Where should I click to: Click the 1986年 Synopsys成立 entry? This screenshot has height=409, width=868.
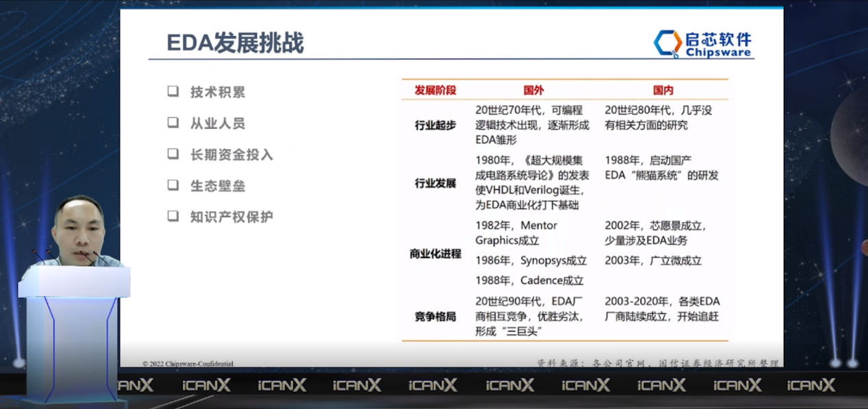coord(531,261)
